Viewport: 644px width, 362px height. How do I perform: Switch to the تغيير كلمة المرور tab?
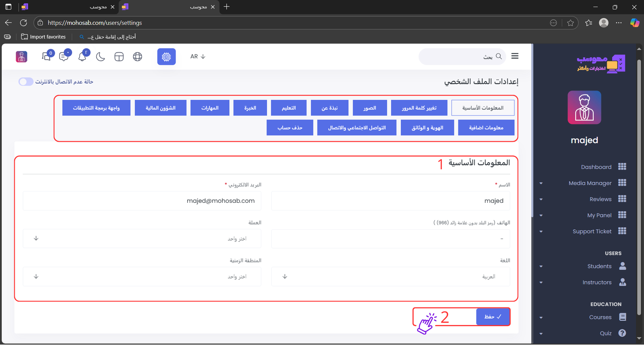(x=419, y=108)
